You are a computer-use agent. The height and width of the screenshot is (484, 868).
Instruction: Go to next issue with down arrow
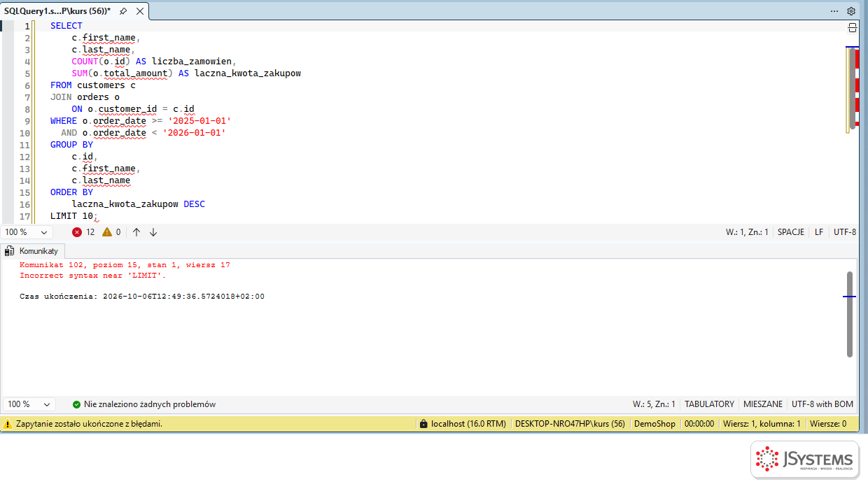click(153, 232)
